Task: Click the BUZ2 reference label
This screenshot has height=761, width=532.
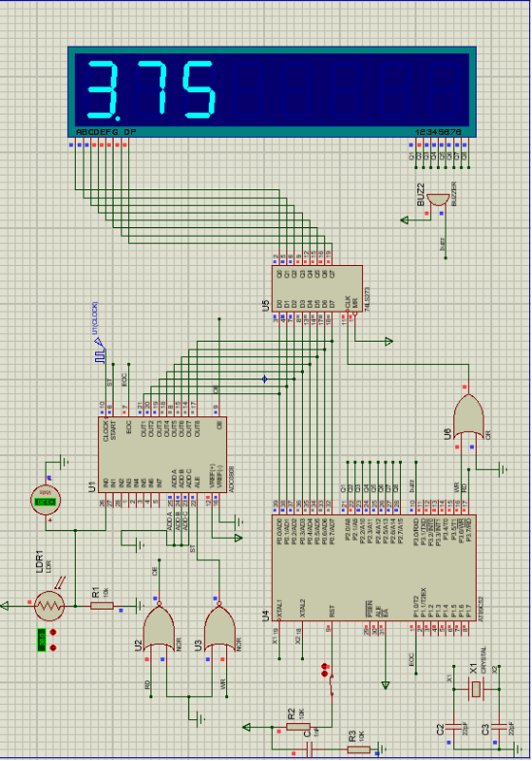Action: (421, 193)
